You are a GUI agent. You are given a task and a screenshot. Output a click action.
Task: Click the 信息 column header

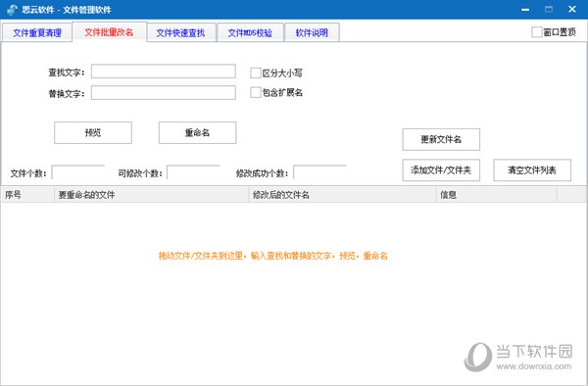[x=497, y=195]
